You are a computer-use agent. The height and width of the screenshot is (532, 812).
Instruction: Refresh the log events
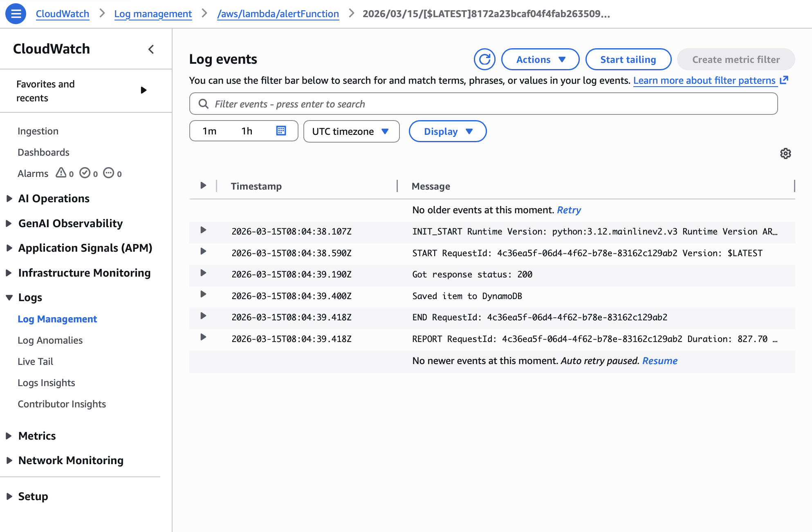pyautogui.click(x=485, y=60)
